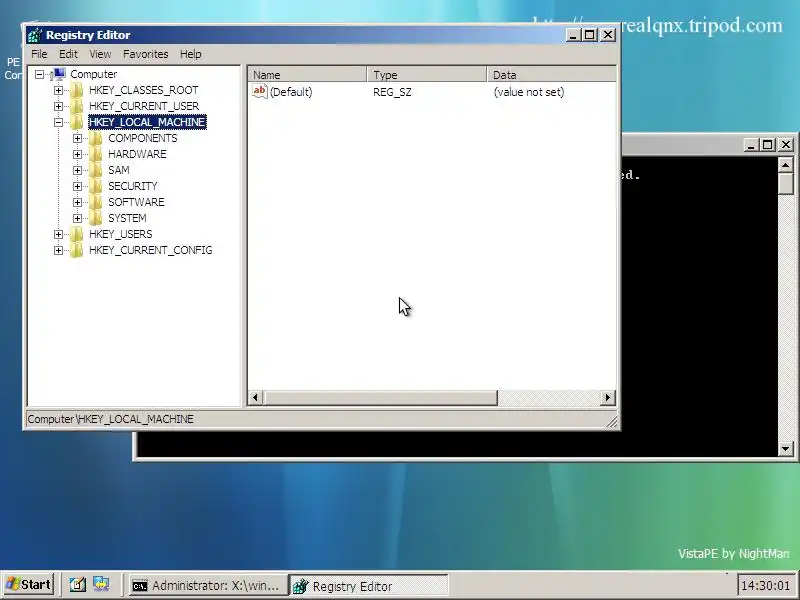
Task: Click command window scrollbar down arrow
Action: [785, 449]
